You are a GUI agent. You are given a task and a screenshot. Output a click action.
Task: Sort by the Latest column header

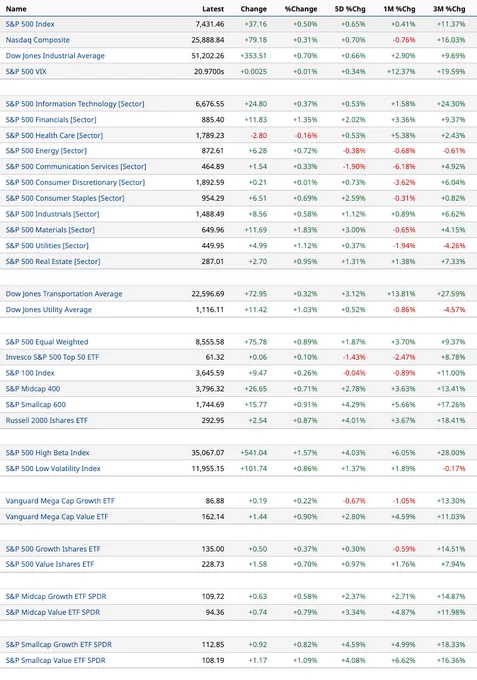tap(213, 9)
